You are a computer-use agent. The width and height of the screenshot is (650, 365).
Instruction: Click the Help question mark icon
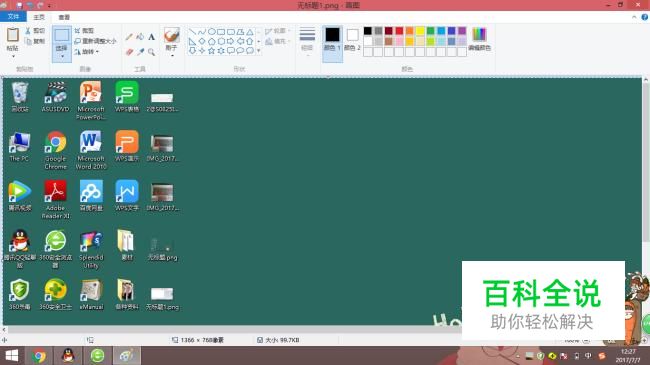click(645, 17)
